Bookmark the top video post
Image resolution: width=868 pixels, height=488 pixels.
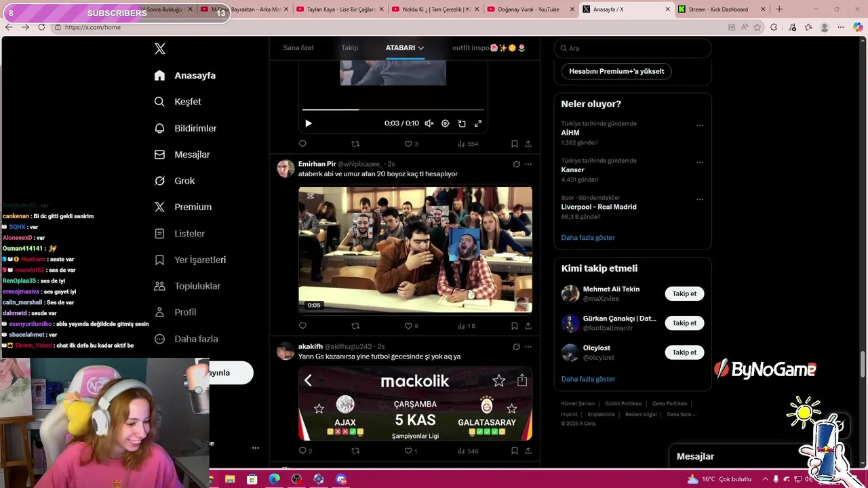515,144
